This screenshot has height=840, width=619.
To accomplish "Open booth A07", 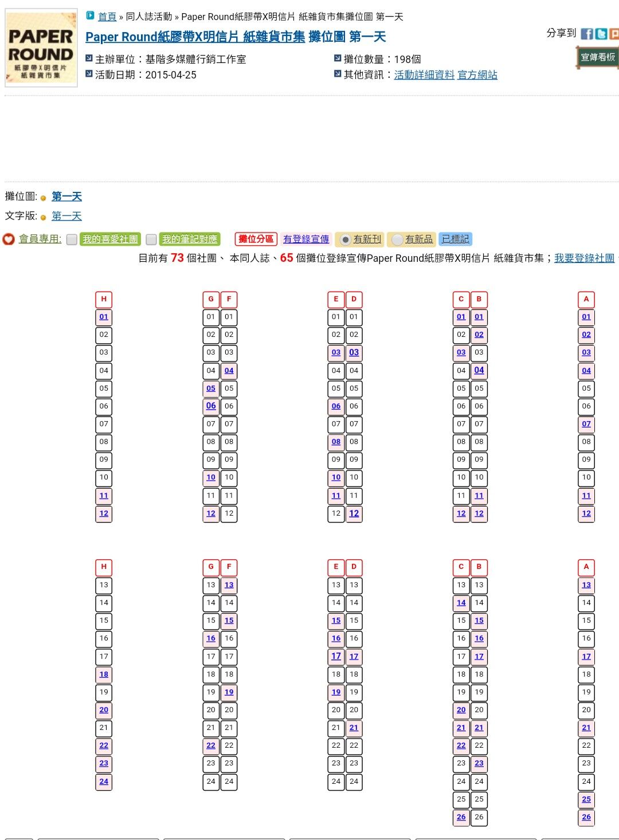I will tap(586, 424).
